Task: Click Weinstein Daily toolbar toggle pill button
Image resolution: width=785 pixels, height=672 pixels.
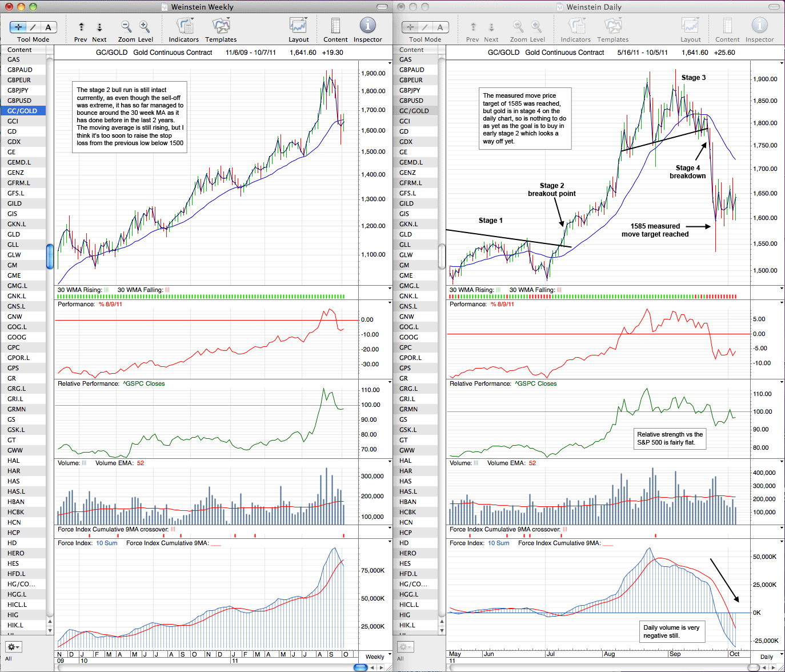Action: (774, 7)
